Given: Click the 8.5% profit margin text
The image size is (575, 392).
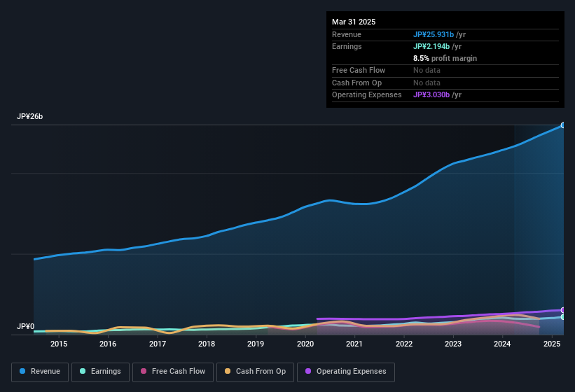Looking at the screenshot, I should [445, 58].
